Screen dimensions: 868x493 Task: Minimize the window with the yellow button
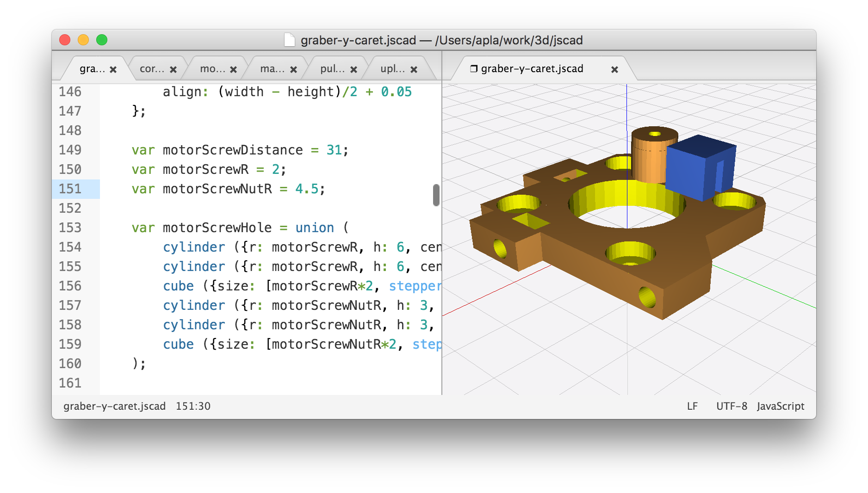[83, 40]
